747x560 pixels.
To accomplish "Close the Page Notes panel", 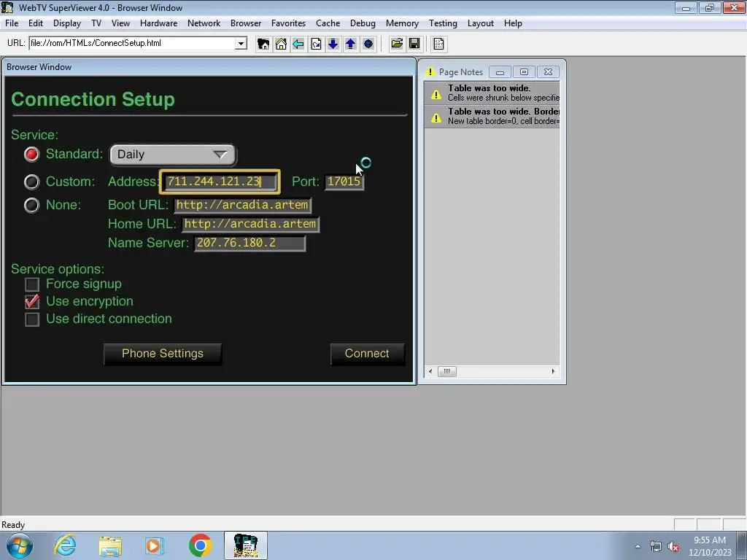I will coord(549,72).
